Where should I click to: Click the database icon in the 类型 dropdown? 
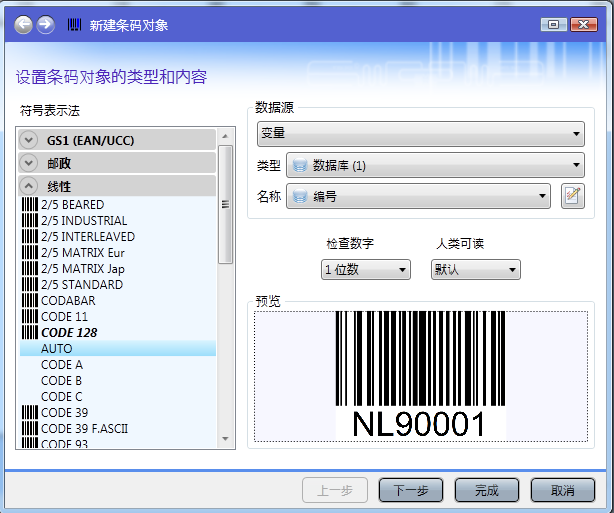pyautogui.click(x=300, y=165)
